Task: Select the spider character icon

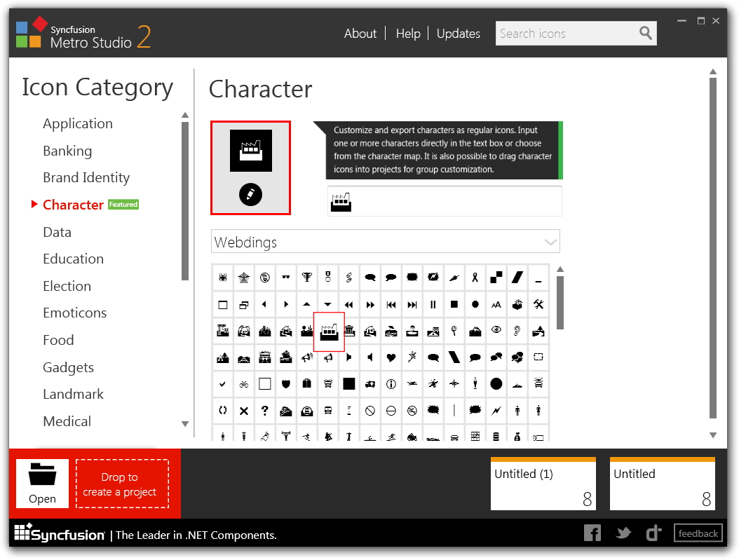Action: [x=223, y=278]
